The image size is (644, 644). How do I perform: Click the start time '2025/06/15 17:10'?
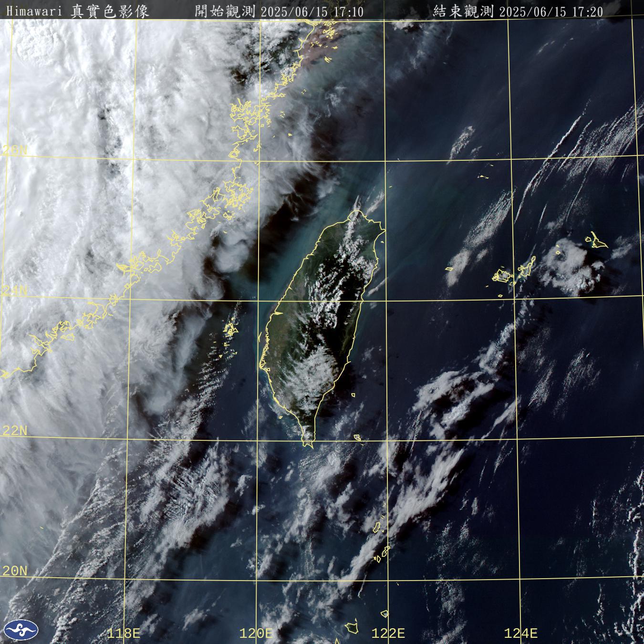(312, 12)
